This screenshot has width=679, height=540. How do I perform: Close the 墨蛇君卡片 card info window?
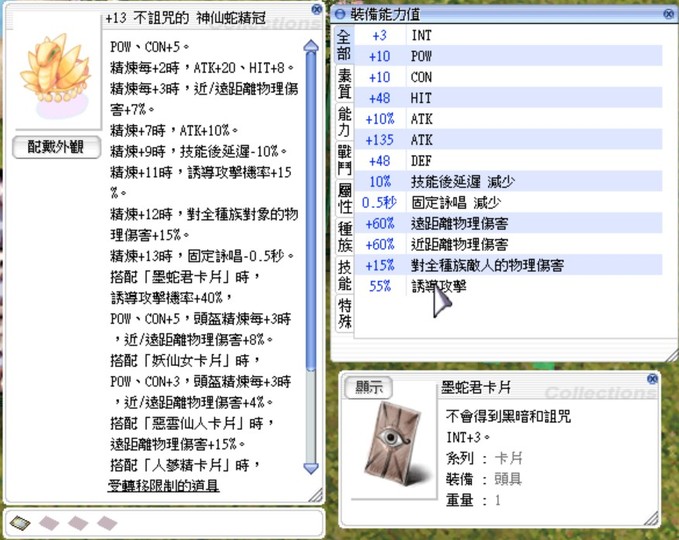tap(652, 380)
